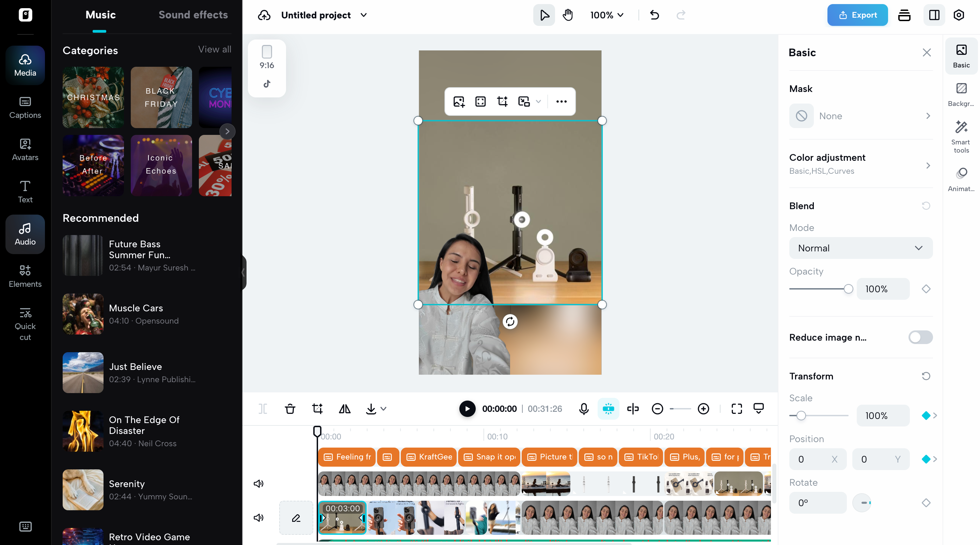The image size is (980, 545).
Task: Select the Quick cut tool
Action: coord(25,323)
